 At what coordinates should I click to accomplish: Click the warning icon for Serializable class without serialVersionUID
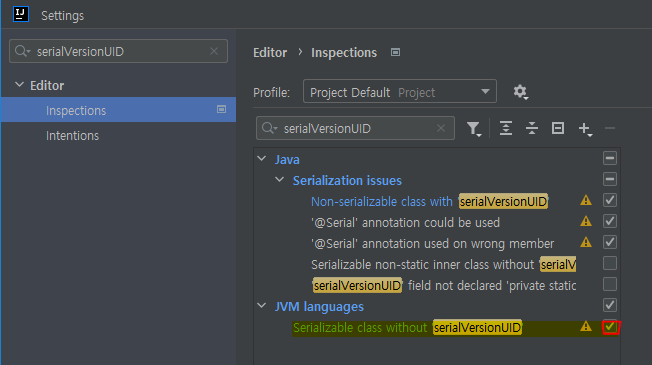[x=586, y=326]
